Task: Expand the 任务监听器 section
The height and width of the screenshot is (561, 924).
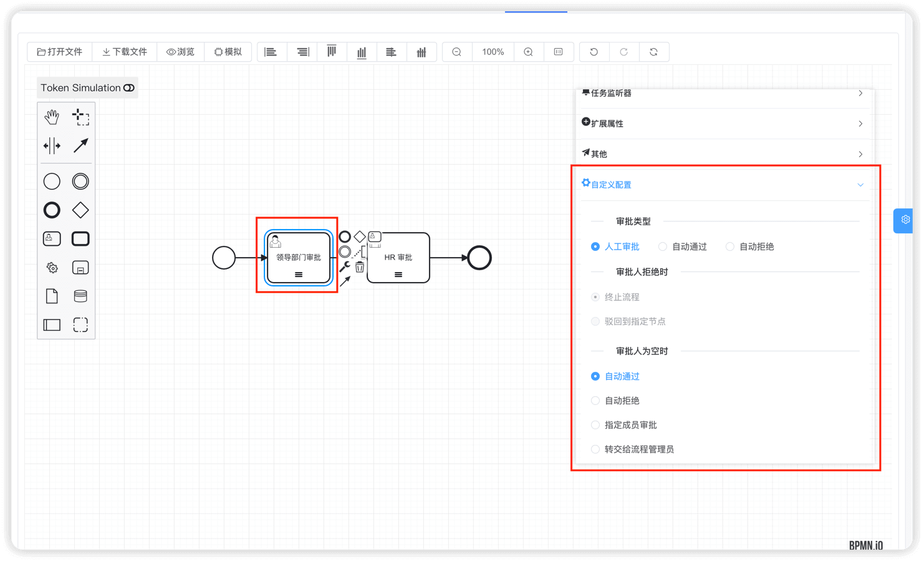Action: [x=723, y=94]
